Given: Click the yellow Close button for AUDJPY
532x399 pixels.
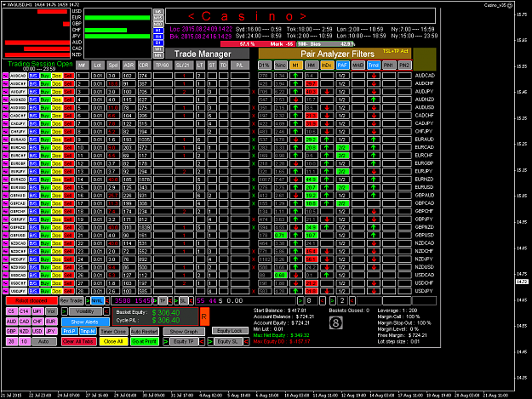Looking at the screenshot, I should click(56, 92).
